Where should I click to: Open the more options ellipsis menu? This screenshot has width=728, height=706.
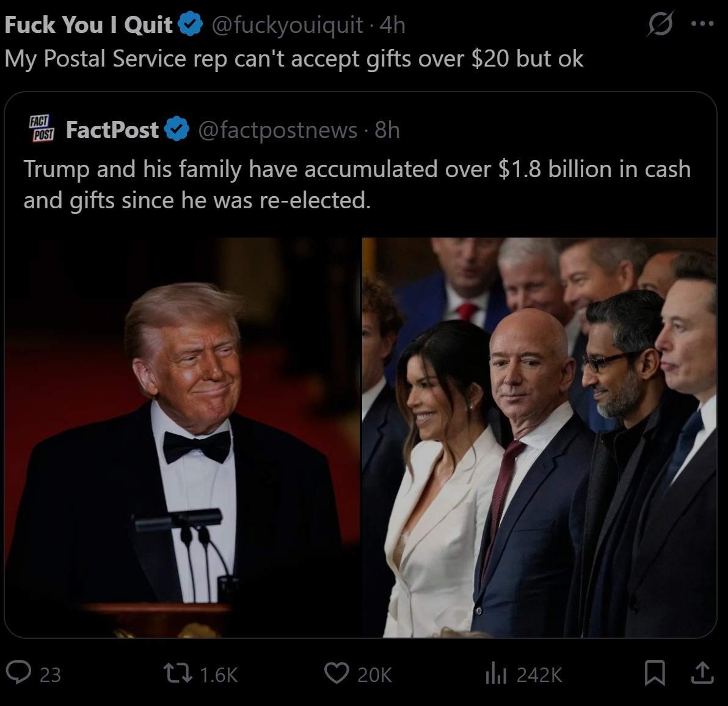pos(702,24)
